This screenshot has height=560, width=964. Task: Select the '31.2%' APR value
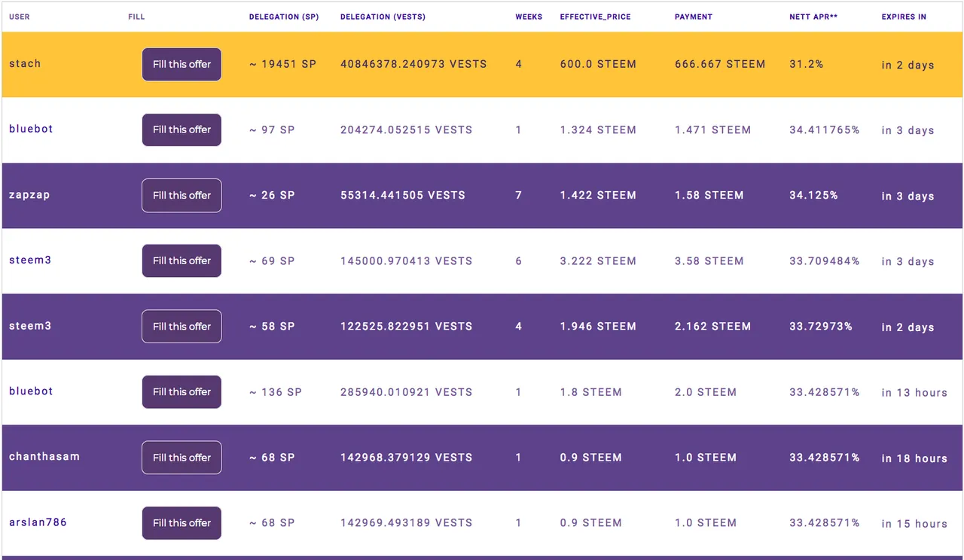[x=807, y=65]
